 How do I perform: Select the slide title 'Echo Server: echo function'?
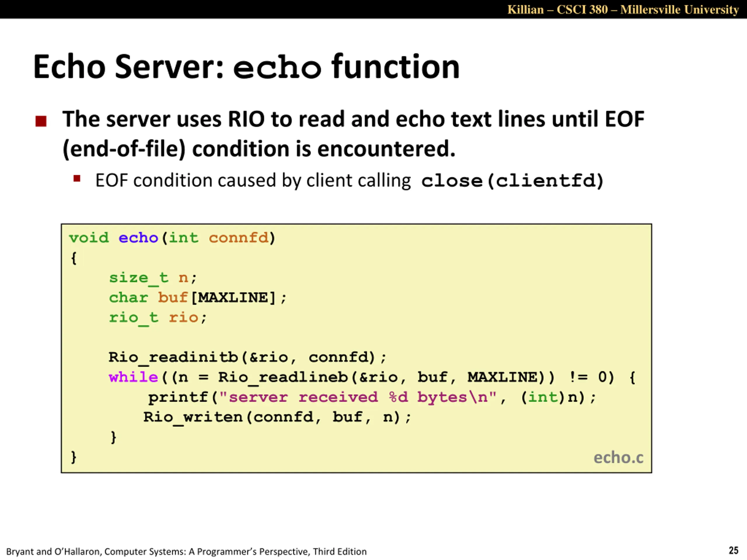tap(247, 67)
